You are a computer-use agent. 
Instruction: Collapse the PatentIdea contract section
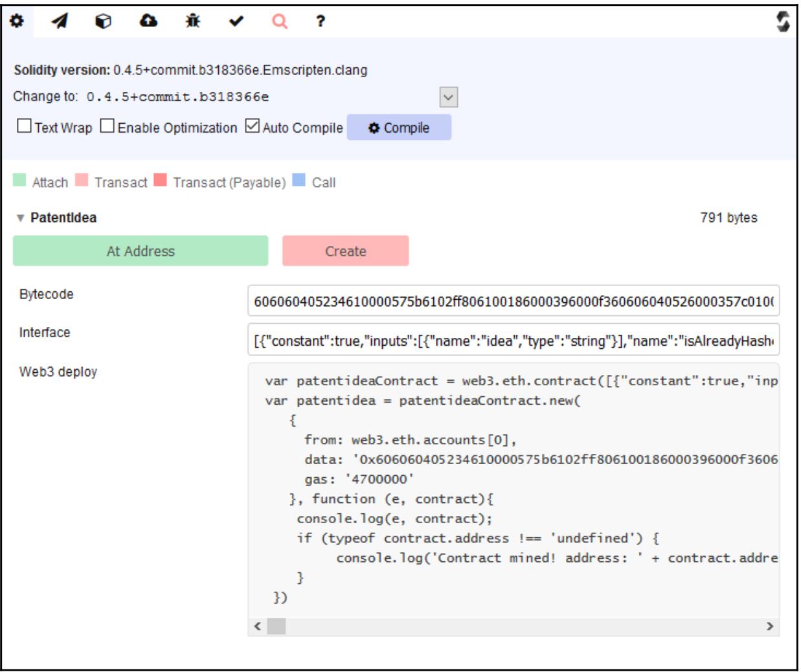click(20, 218)
